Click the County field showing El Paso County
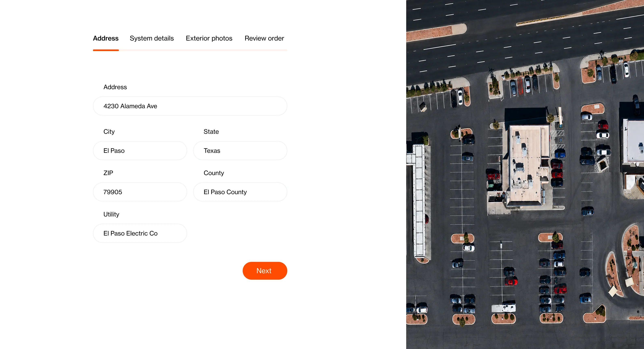 pyautogui.click(x=240, y=192)
